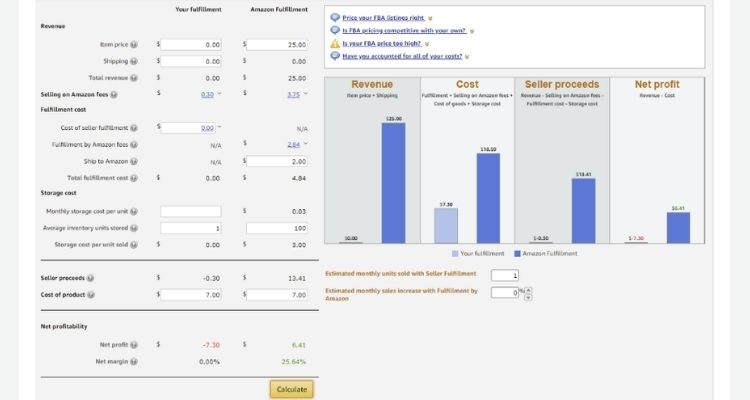750x400 pixels.
Task: Click help icon next to Ship to Amazon
Action: pos(134,161)
